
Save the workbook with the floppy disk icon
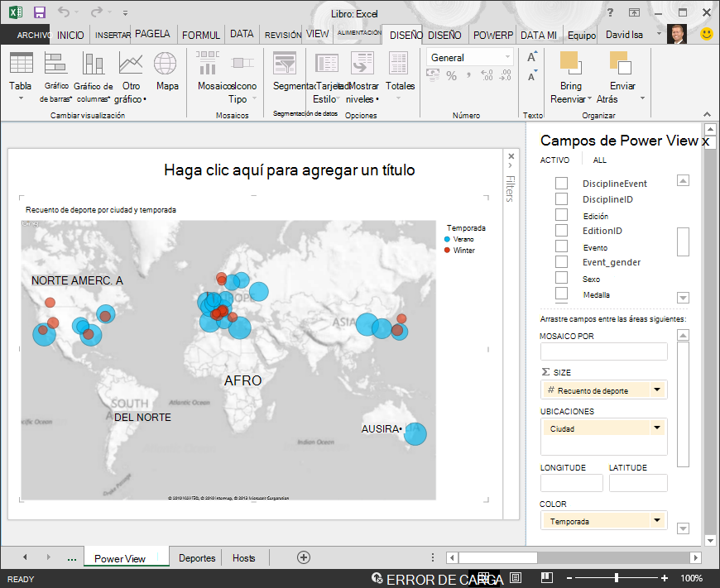[40, 12]
